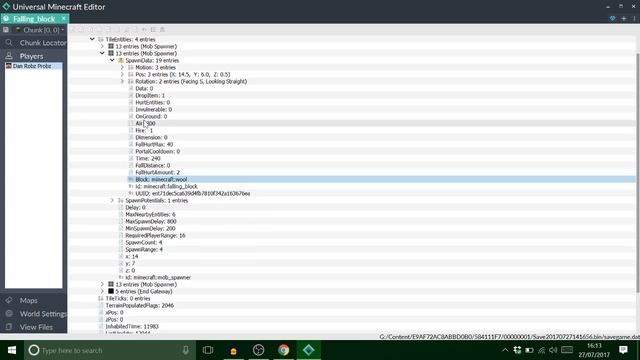Click the plus button to add a tab
The width and height of the screenshot is (640, 360).
pos(624,18)
